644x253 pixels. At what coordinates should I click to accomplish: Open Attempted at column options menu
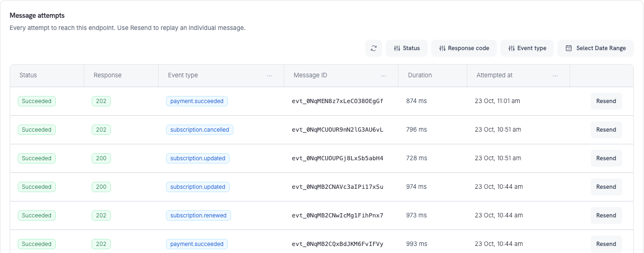(555, 75)
